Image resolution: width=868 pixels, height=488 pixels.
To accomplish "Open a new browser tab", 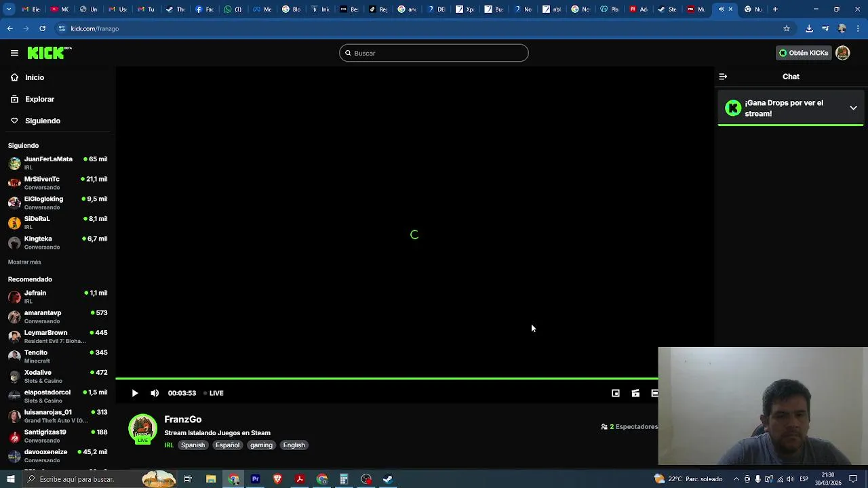I will point(775,9).
